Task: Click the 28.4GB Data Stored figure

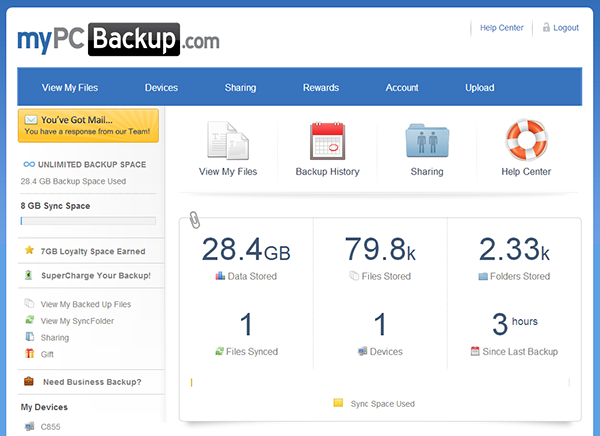Action: (x=246, y=249)
